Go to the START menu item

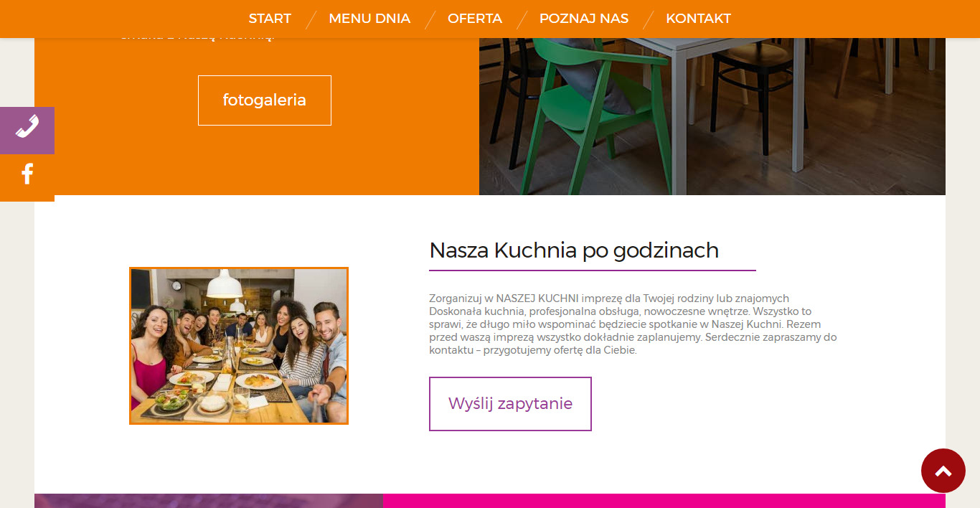tap(270, 19)
